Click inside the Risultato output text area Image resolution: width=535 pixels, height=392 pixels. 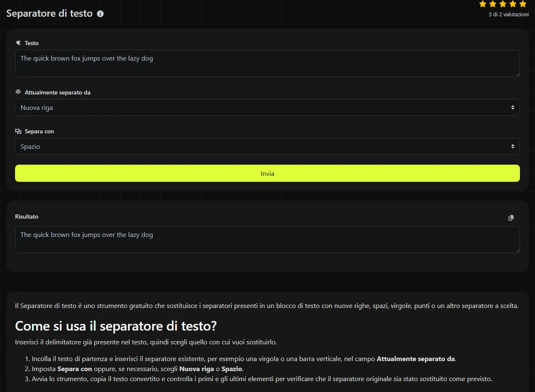click(267, 239)
